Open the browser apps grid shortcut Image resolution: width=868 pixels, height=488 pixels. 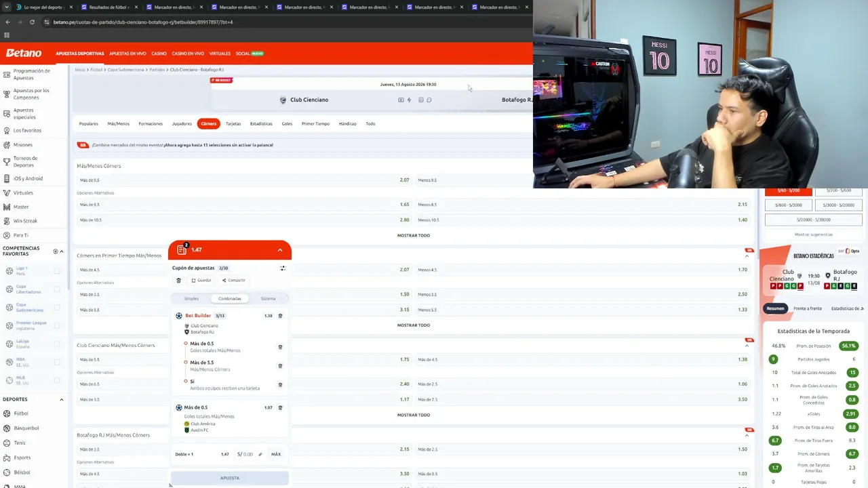7,35
